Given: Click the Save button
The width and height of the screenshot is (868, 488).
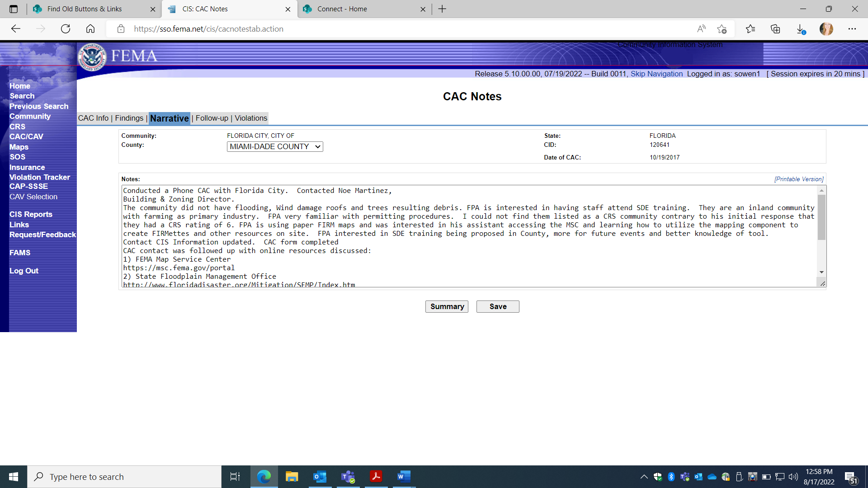Looking at the screenshot, I should click(x=498, y=306).
